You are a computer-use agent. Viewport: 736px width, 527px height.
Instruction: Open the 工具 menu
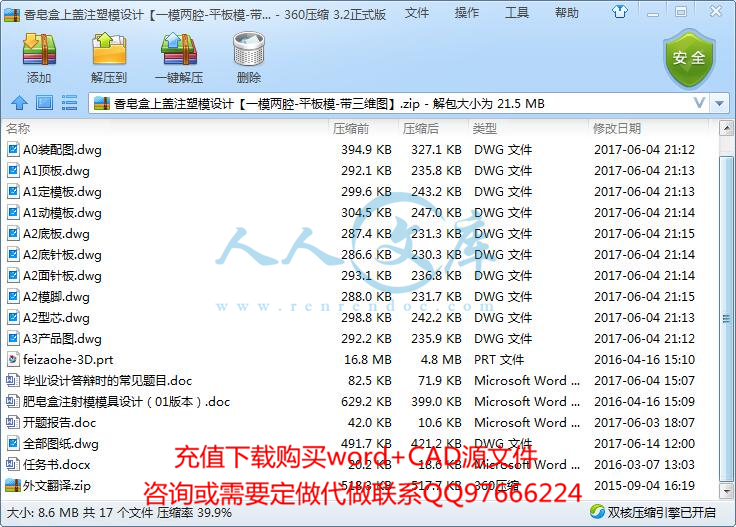(517, 13)
